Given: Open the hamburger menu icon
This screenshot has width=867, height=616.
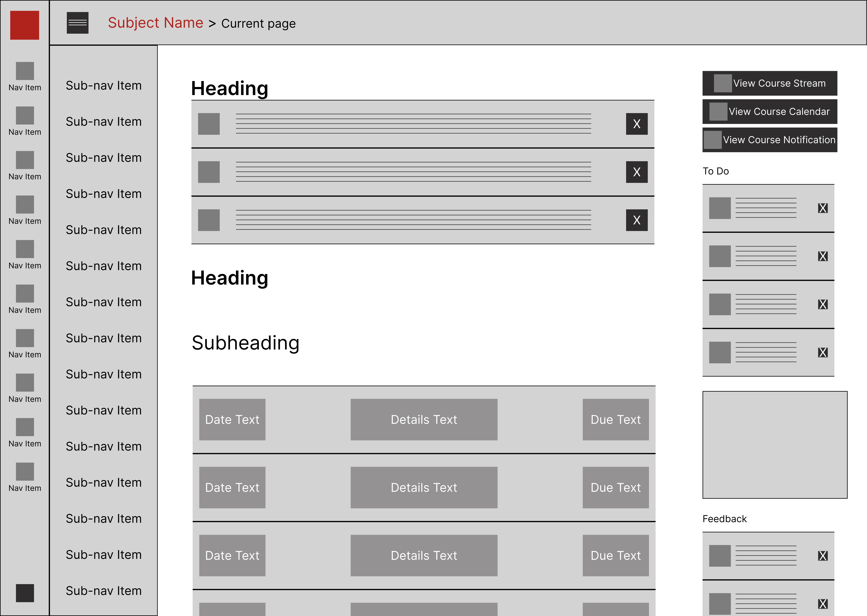Looking at the screenshot, I should (77, 23).
